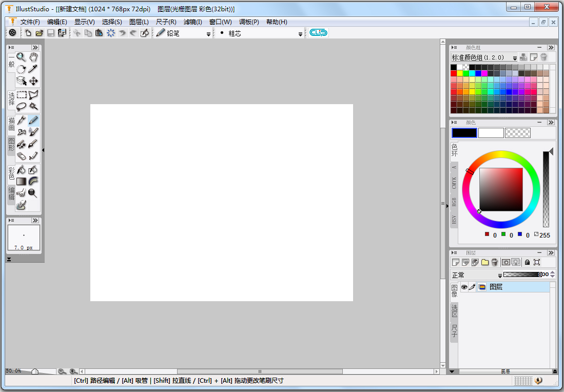Toggle the pen draw-target mark on 图层

click(x=472, y=287)
